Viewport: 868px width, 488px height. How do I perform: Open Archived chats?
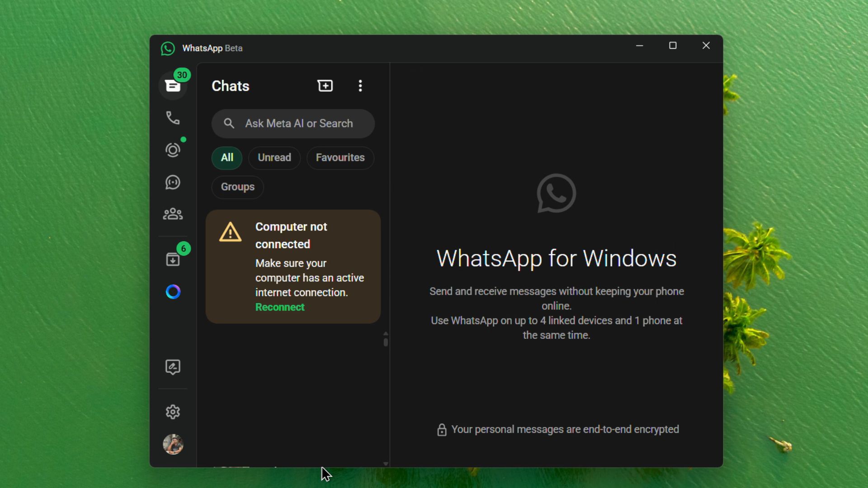pyautogui.click(x=172, y=259)
